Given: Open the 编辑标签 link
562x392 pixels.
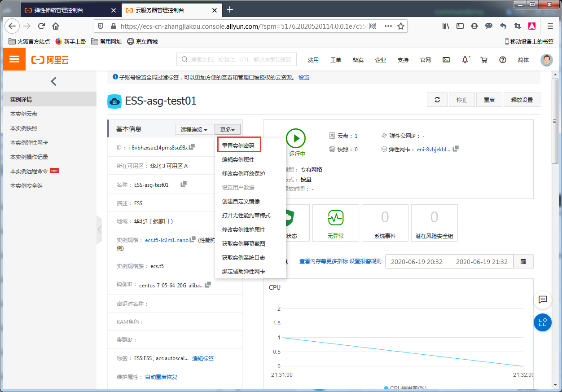Looking at the screenshot, I should pyautogui.click(x=203, y=358).
